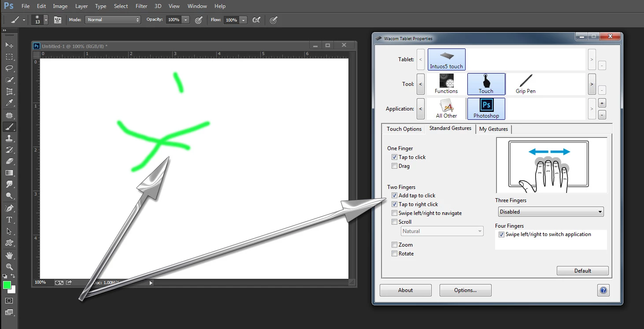Select the Clone Stamp tool
The width and height of the screenshot is (644, 329).
coord(9,138)
